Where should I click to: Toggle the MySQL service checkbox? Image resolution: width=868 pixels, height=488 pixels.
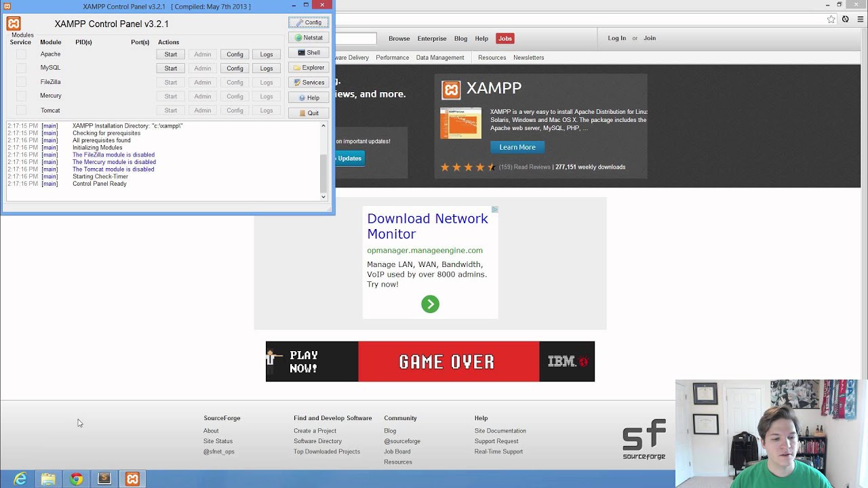21,68
